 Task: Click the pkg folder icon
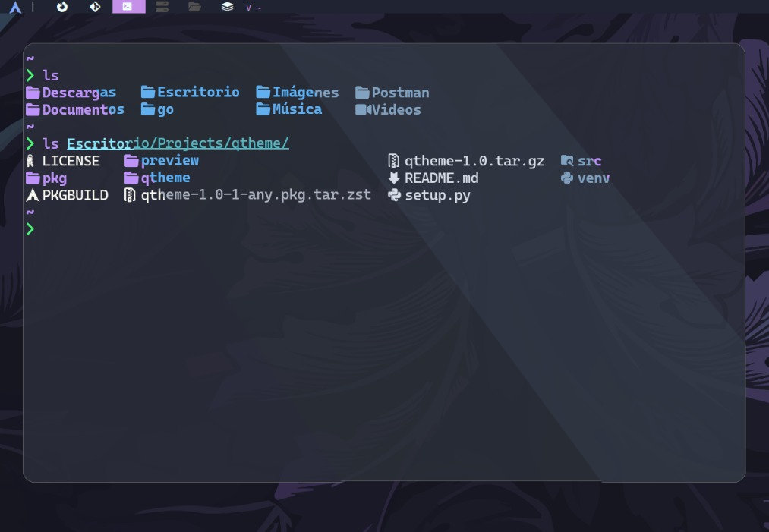click(33, 178)
